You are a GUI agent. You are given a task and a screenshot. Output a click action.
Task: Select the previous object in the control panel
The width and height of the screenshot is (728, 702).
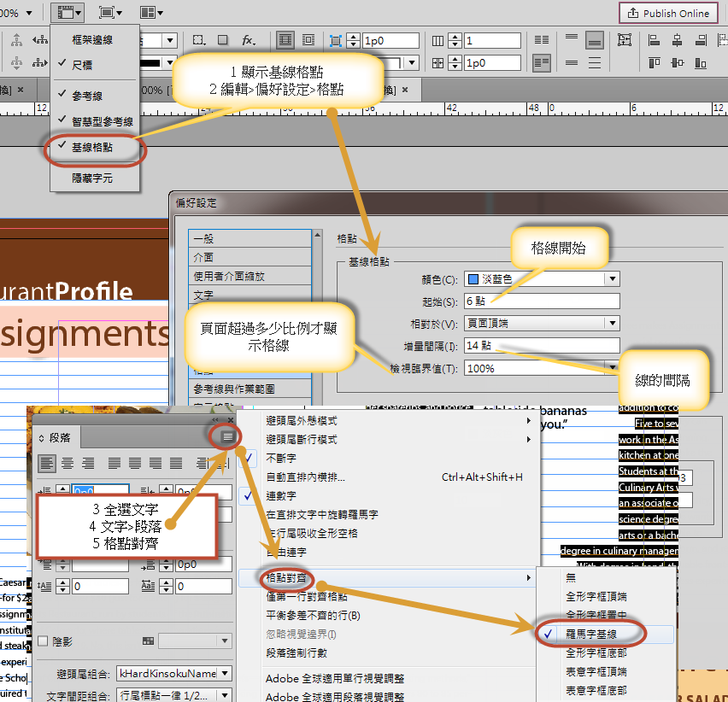[39, 40]
